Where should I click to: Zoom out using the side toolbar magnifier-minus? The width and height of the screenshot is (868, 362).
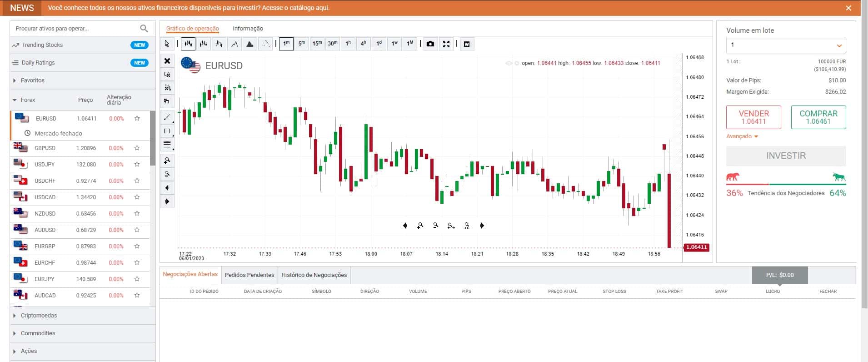point(167,174)
